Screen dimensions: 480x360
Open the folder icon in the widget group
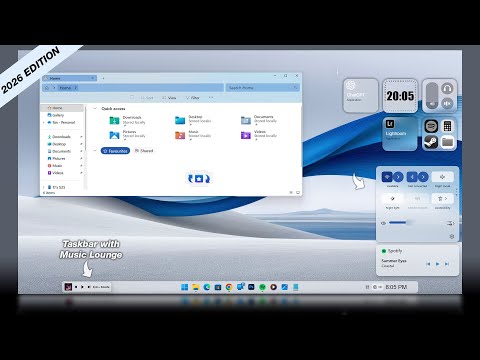[x=447, y=142]
